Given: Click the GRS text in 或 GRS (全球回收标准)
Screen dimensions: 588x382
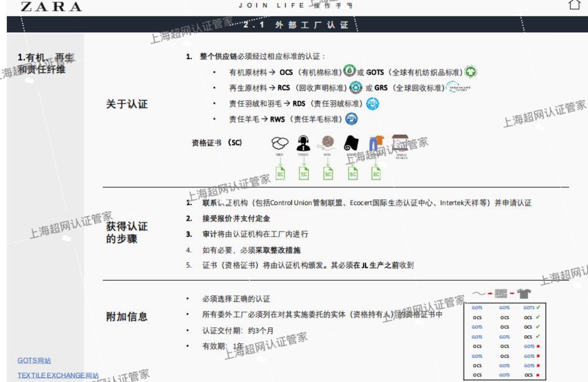Looking at the screenshot, I should (x=381, y=88).
